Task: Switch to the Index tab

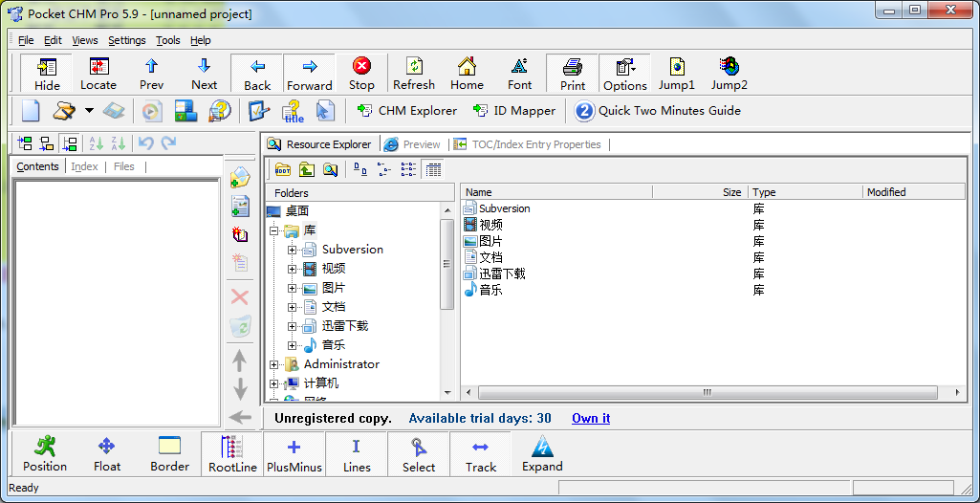Action: [x=84, y=166]
